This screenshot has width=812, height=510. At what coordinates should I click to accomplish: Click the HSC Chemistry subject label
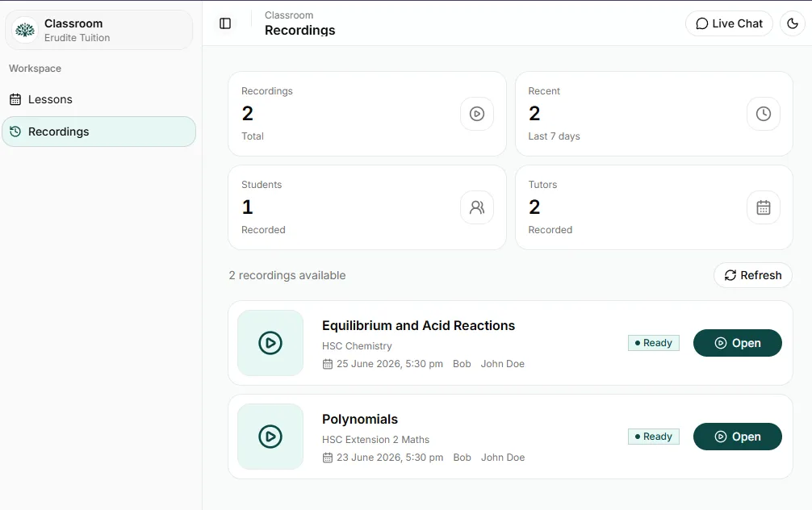tap(357, 346)
